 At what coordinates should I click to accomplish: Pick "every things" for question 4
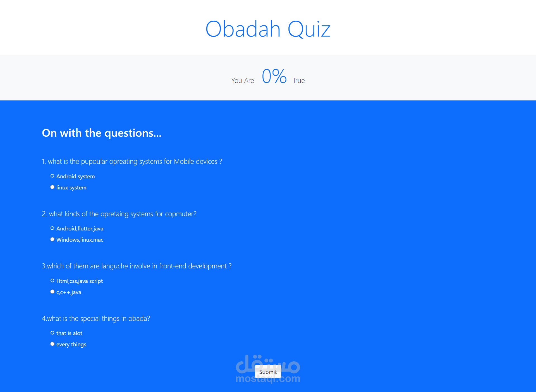52,344
